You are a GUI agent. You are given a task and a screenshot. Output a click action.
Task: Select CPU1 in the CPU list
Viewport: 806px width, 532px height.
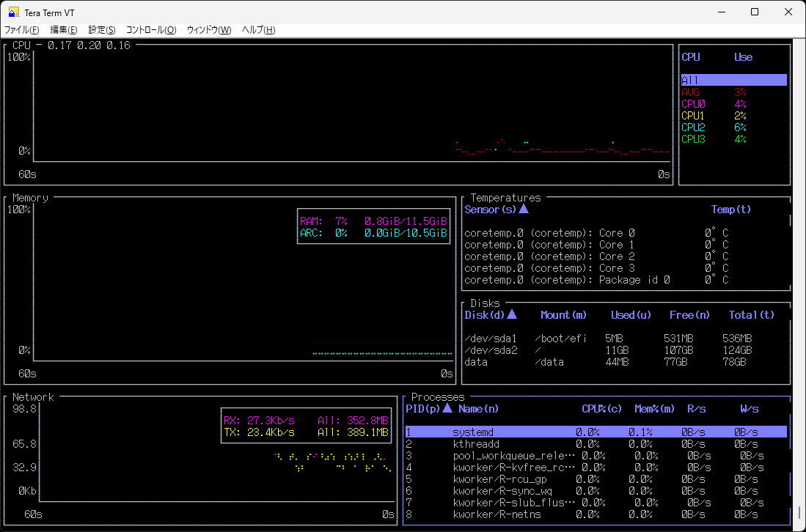[733, 116]
